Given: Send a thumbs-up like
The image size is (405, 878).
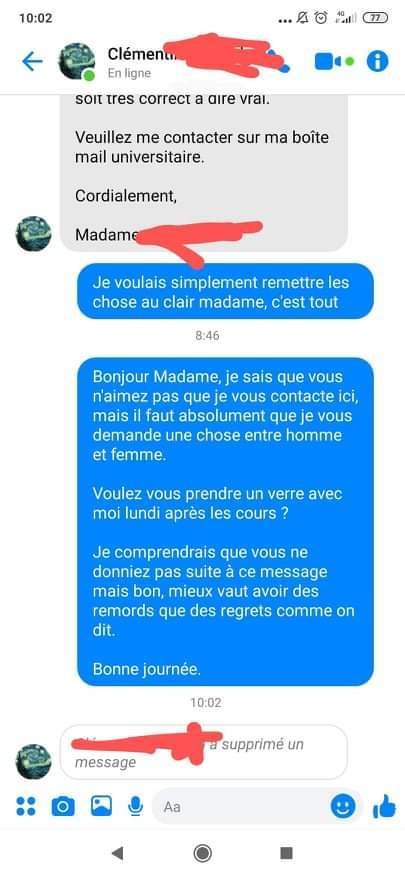Looking at the screenshot, I should [384, 807].
